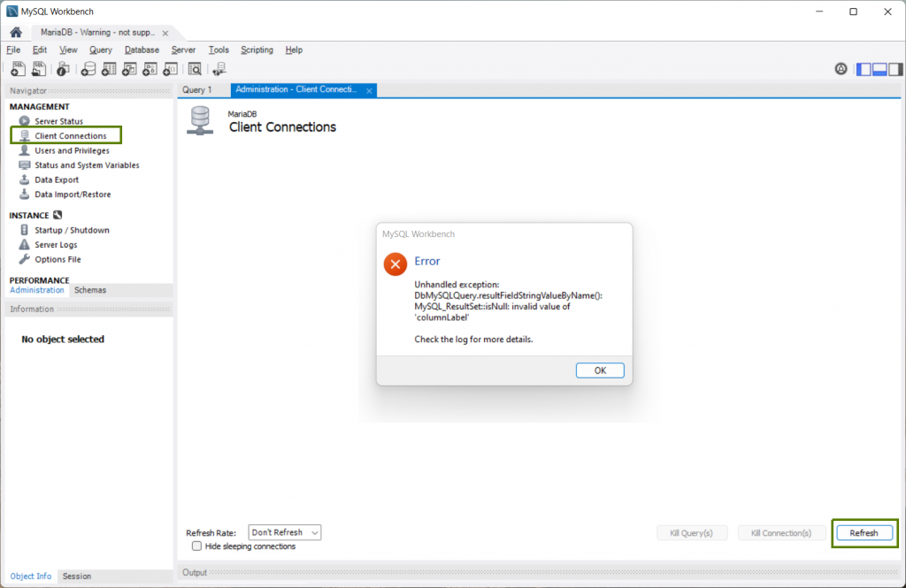Click Status and System Variables icon
906x588 pixels.
point(24,164)
